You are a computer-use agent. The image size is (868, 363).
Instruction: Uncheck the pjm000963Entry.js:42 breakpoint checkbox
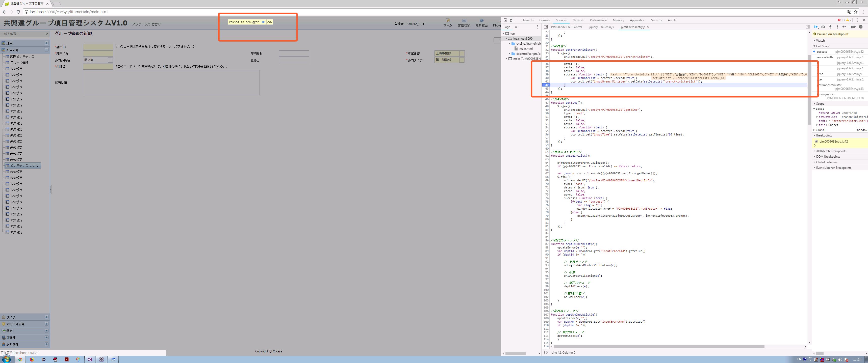816,142
